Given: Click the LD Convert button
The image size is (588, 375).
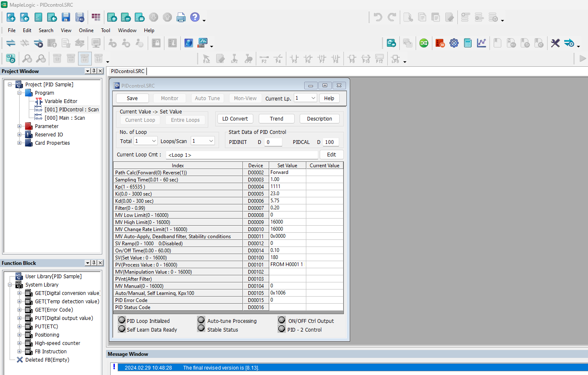Looking at the screenshot, I should [x=235, y=119].
